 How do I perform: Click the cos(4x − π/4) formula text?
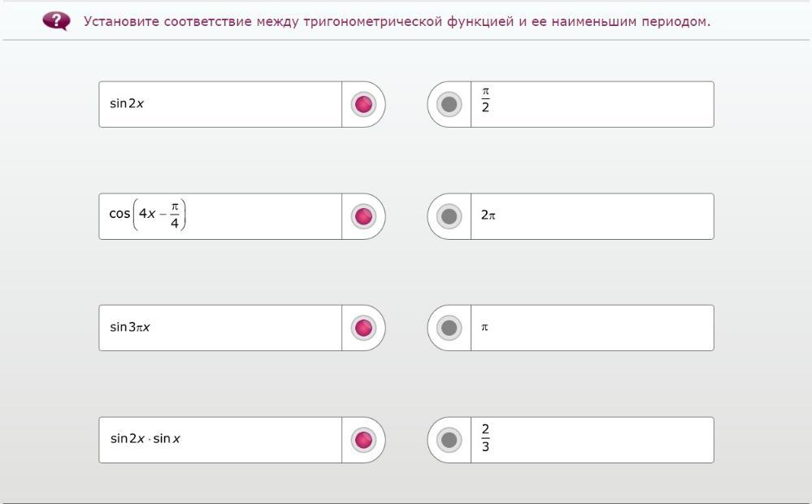point(148,215)
